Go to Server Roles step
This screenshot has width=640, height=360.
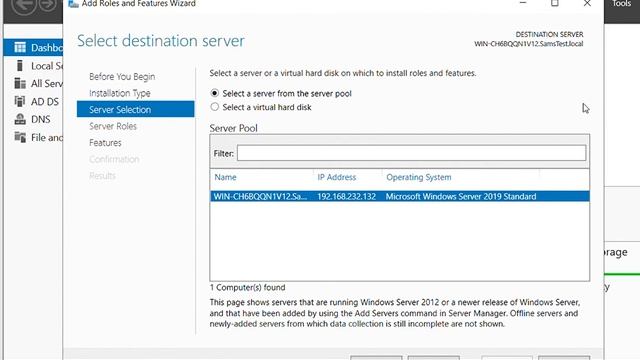[x=113, y=126]
